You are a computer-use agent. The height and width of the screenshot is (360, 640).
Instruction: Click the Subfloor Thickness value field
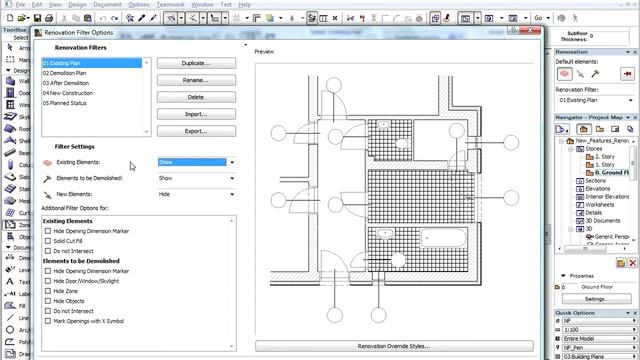click(608, 36)
